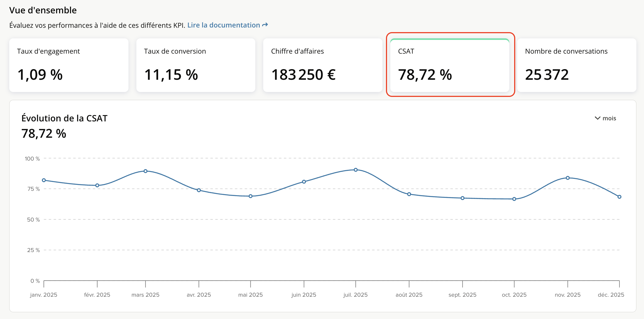Select the Taux d'engagement KPI card
The height and width of the screenshot is (319, 644).
click(x=69, y=65)
